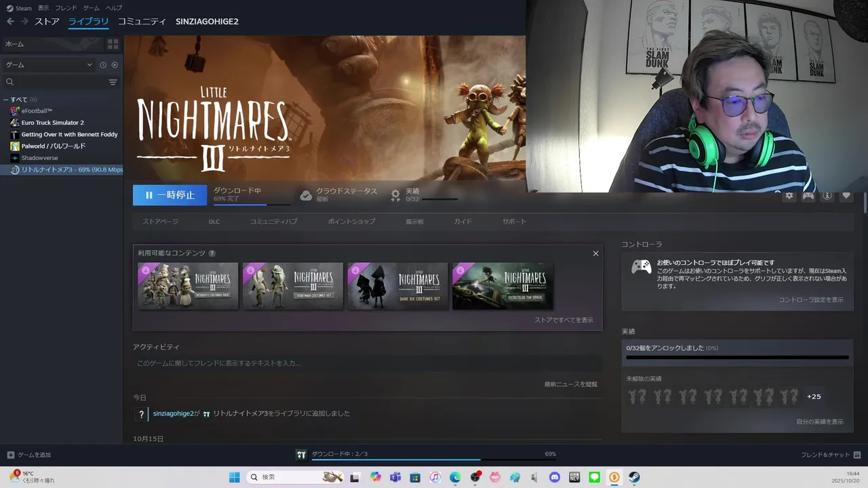Open the Ferryman Costumes Set DLC thumbnail
Screen dimensions: 868x488
pos(293,286)
